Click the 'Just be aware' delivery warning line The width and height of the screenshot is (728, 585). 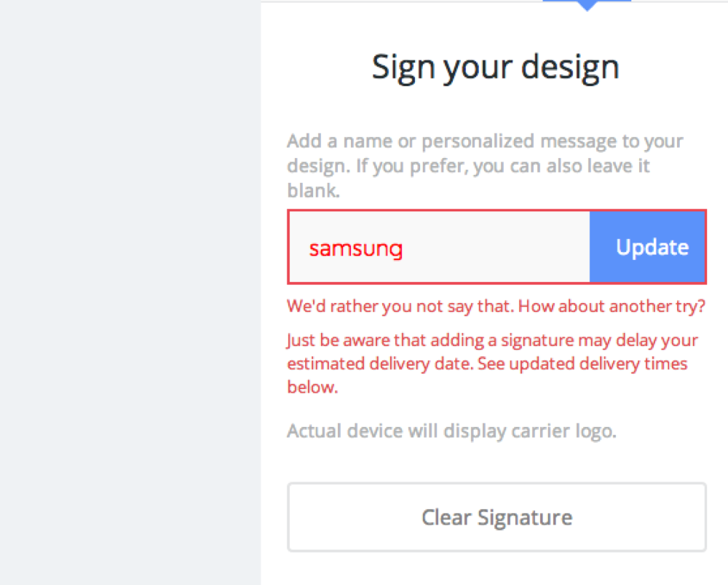click(492, 340)
